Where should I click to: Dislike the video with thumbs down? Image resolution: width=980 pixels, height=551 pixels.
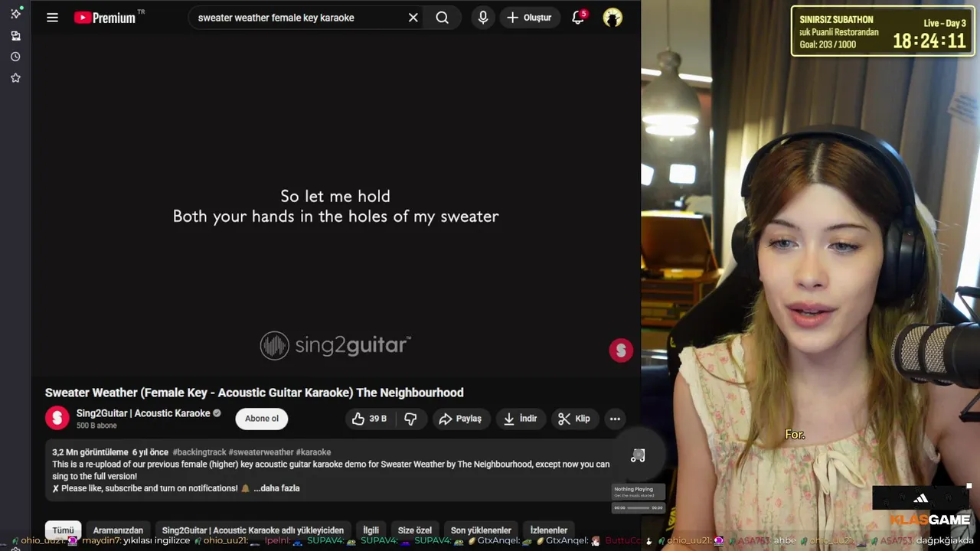[x=410, y=419]
